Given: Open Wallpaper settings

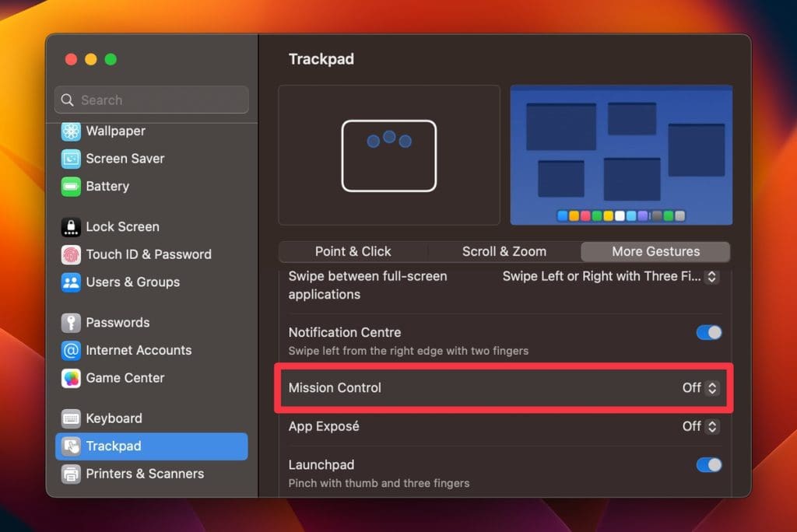Looking at the screenshot, I should click(115, 131).
